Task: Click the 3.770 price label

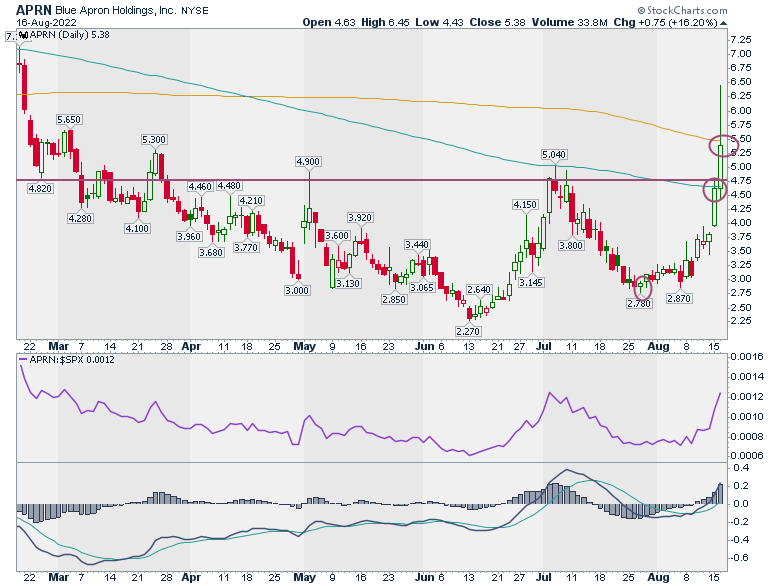Action: (246, 247)
